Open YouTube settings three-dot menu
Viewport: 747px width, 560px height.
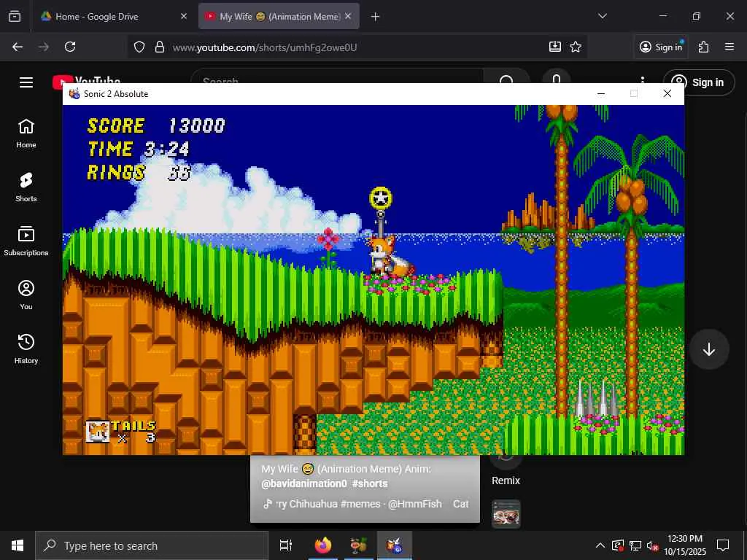[643, 79]
